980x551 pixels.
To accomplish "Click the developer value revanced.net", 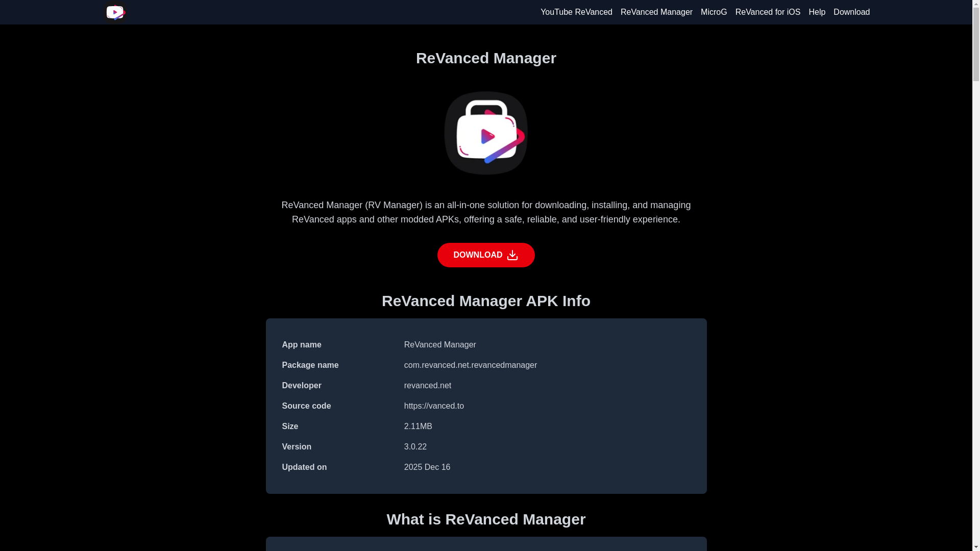I will 428,386.
